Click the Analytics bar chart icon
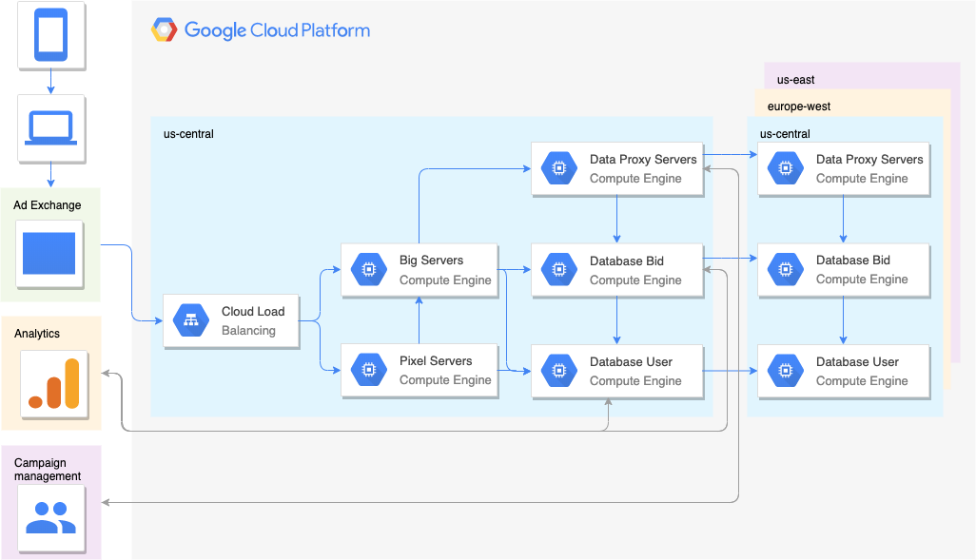This screenshot has height=560, width=976. tap(54, 384)
